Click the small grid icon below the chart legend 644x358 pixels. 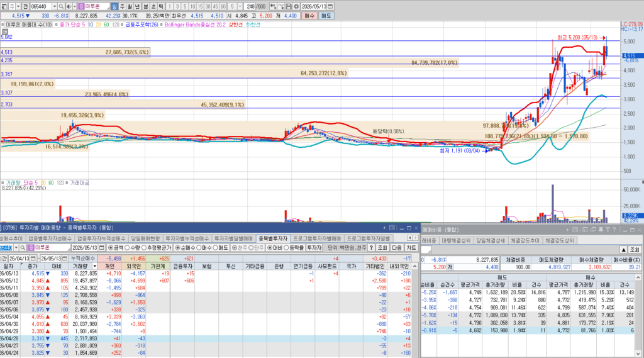coord(5,31)
